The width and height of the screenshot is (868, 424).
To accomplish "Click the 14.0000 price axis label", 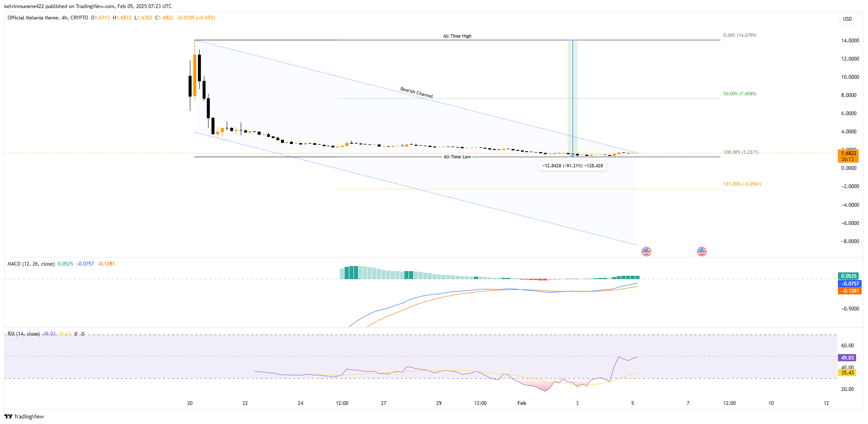I will 850,41.
